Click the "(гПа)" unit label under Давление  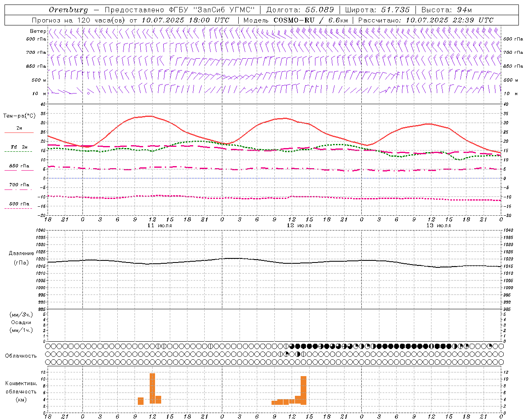point(21,262)
